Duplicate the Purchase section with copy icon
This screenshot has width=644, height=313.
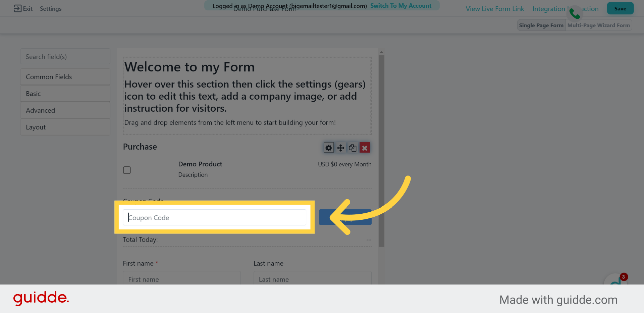point(353,148)
